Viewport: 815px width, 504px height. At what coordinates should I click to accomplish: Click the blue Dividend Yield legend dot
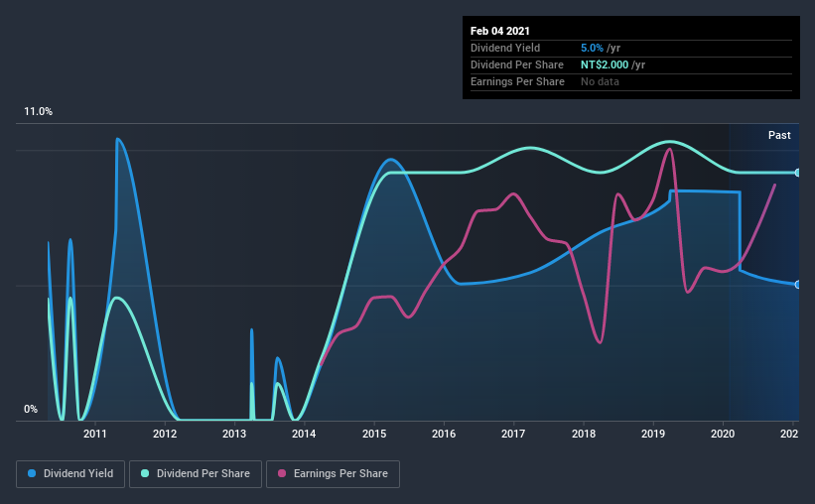(x=32, y=473)
